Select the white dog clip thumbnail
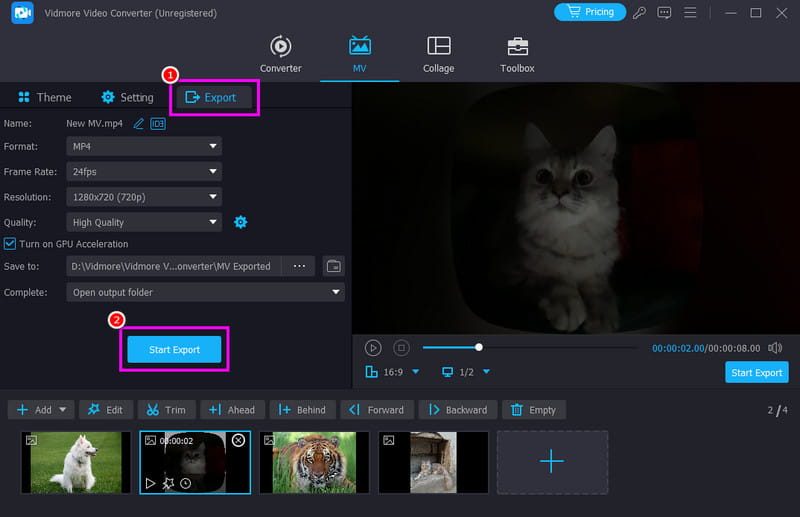Viewport: 800px width, 517px height. (x=76, y=462)
